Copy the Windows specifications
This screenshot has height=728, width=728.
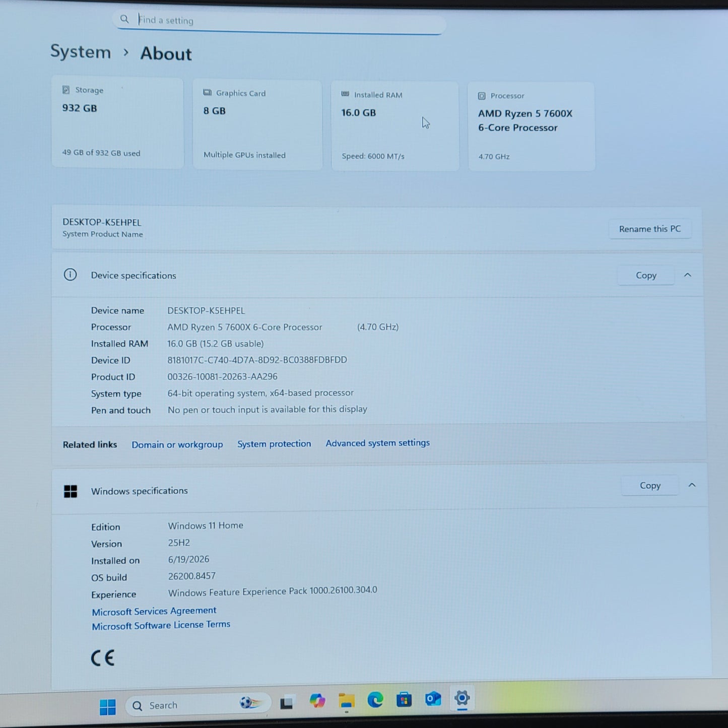pyautogui.click(x=650, y=486)
